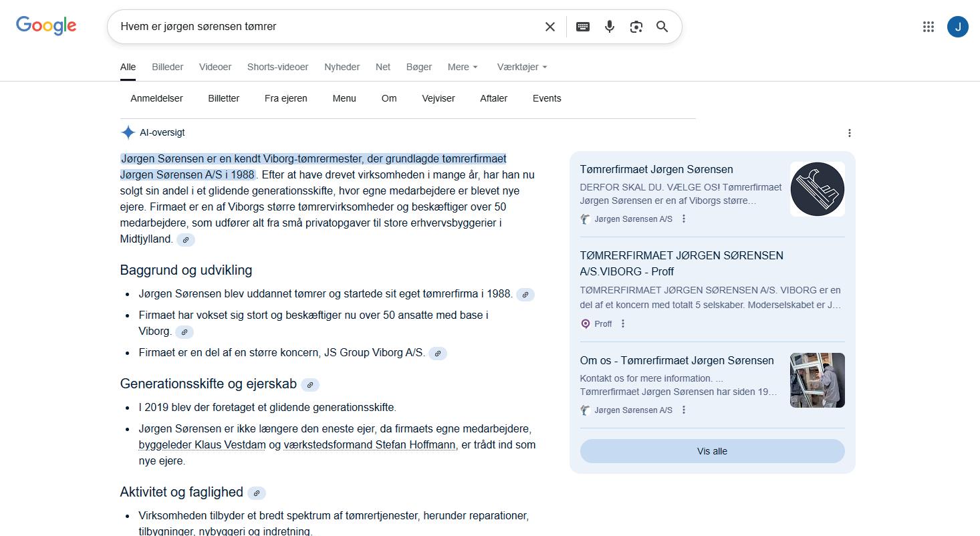Search by image with Google Lens icon

pyautogui.click(x=636, y=27)
